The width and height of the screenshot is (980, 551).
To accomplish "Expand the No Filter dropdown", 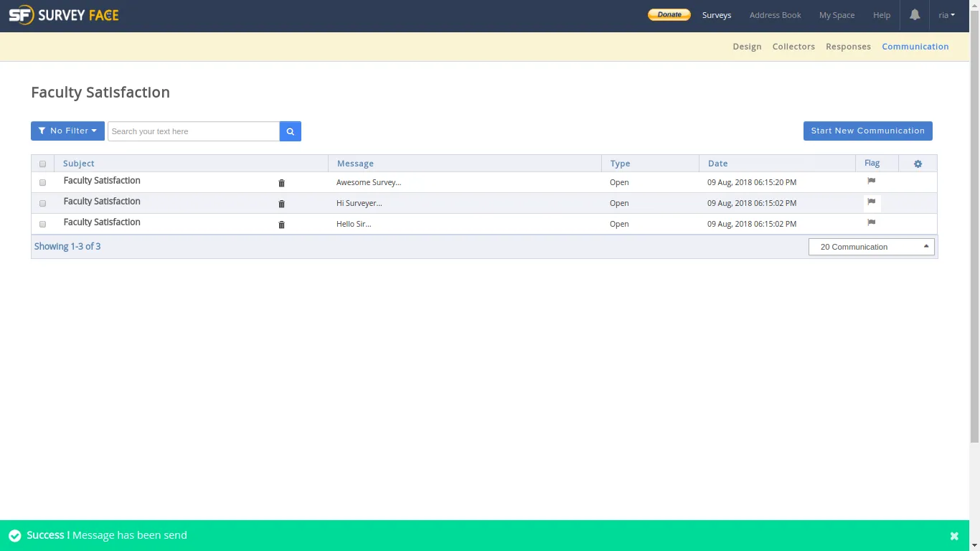I will [67, 131].
